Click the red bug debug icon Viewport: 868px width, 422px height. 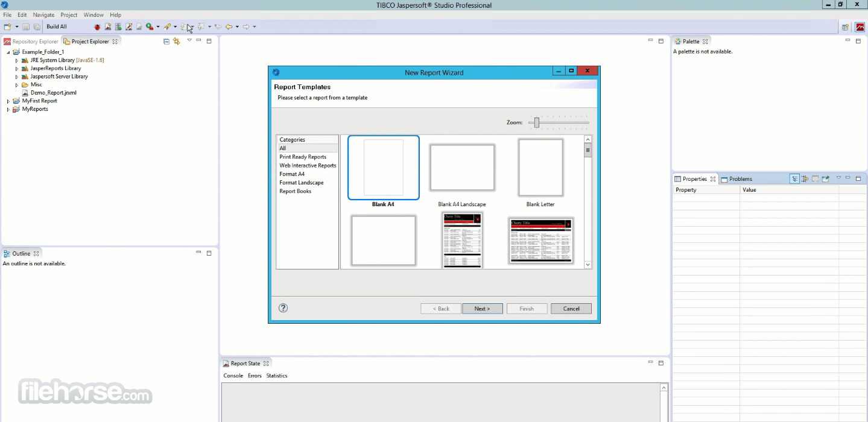point(97,27)
